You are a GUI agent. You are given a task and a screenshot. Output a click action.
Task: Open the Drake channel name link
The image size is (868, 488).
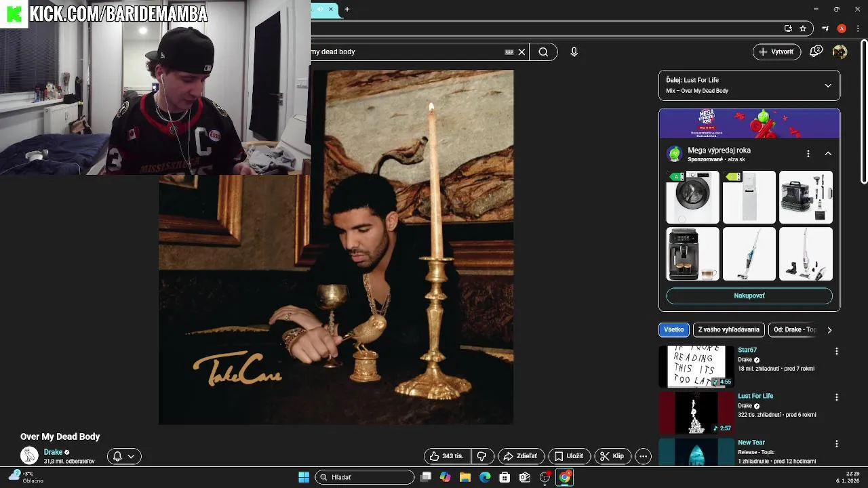pos(53,452)
